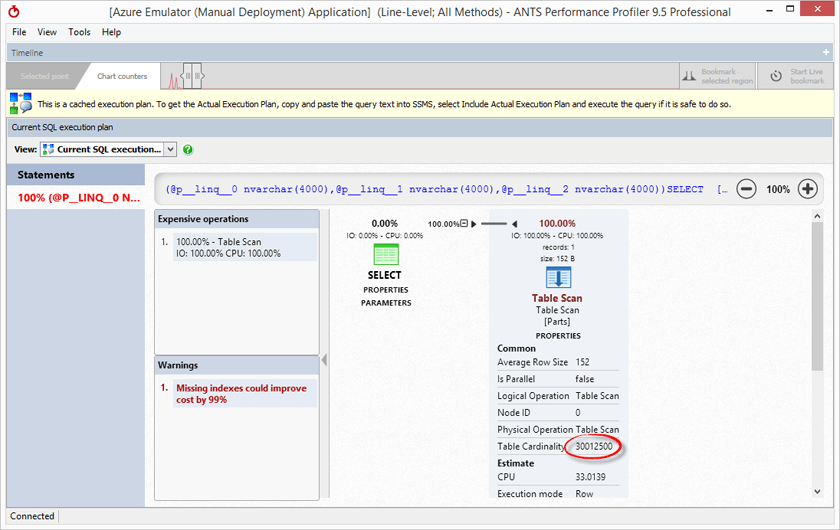Toggle Table Scan PROPERTIES section
The image size is (840, 530).
pos(558,336)
